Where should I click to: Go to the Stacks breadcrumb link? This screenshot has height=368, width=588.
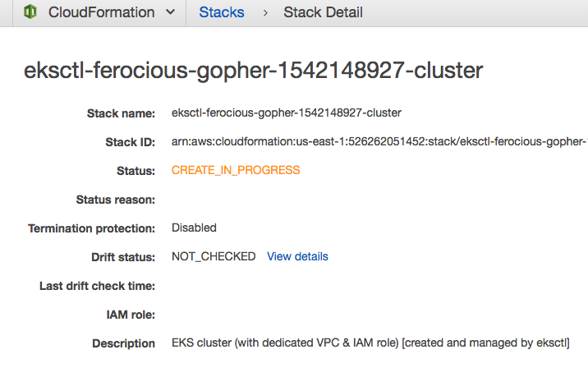point(221,12)
